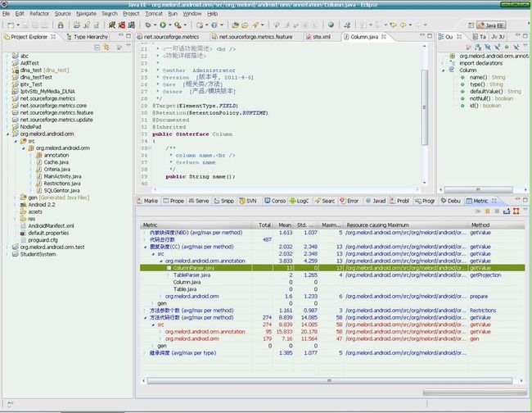The image size is (532, 413).
Task: Click the orange pause icon in Metrics view
Action: [x=487, y=211]
